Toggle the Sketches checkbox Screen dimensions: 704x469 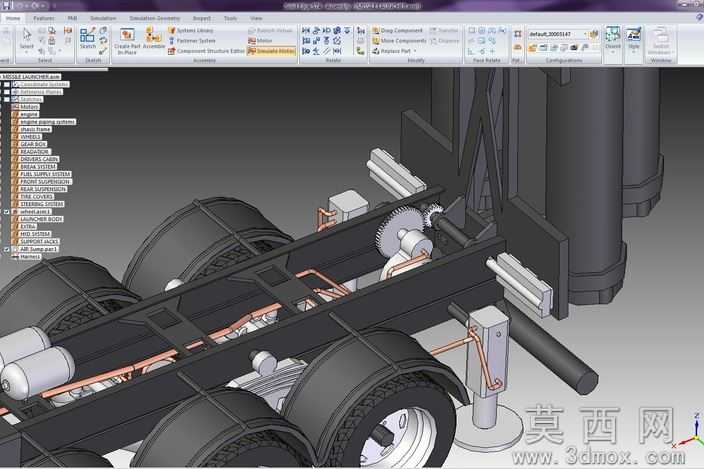coord(7,99)
